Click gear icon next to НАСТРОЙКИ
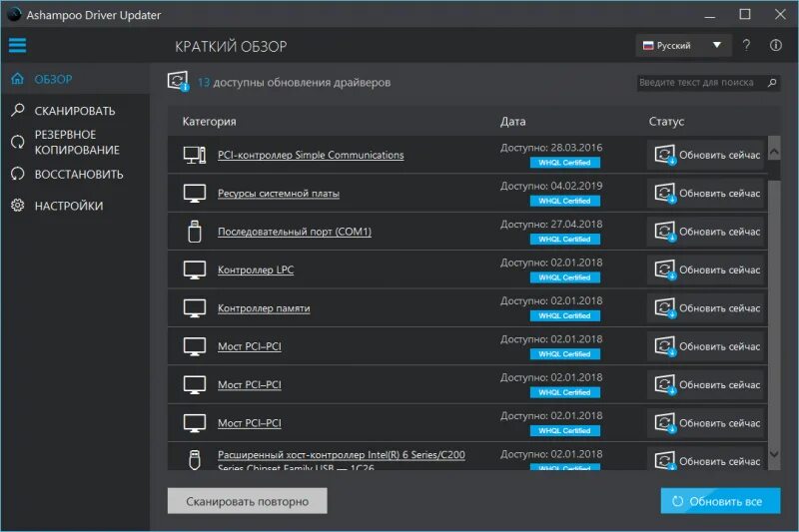 17,206
